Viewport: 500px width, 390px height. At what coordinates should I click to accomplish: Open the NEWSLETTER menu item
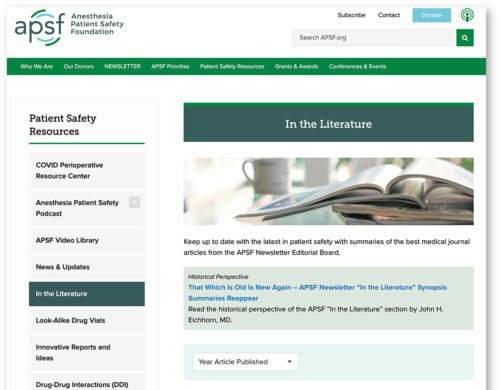122,66
